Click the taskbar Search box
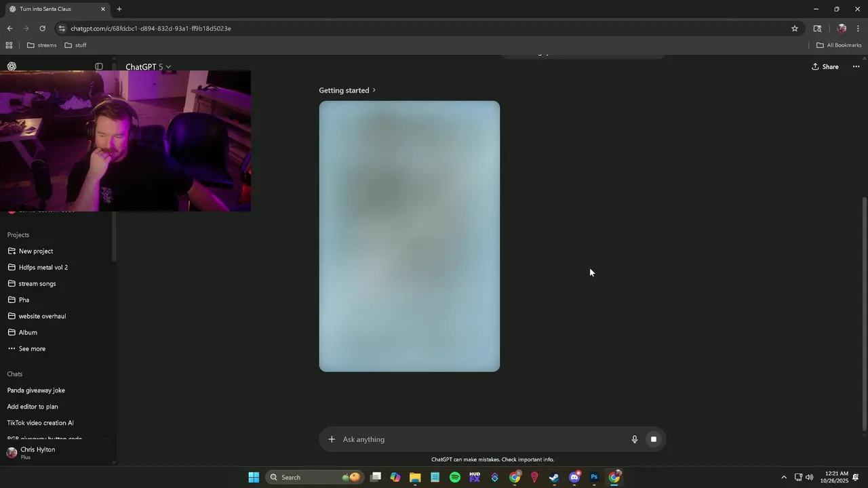Image resolution: width=868 pixels, height=488 pixels. click(315, 477)
